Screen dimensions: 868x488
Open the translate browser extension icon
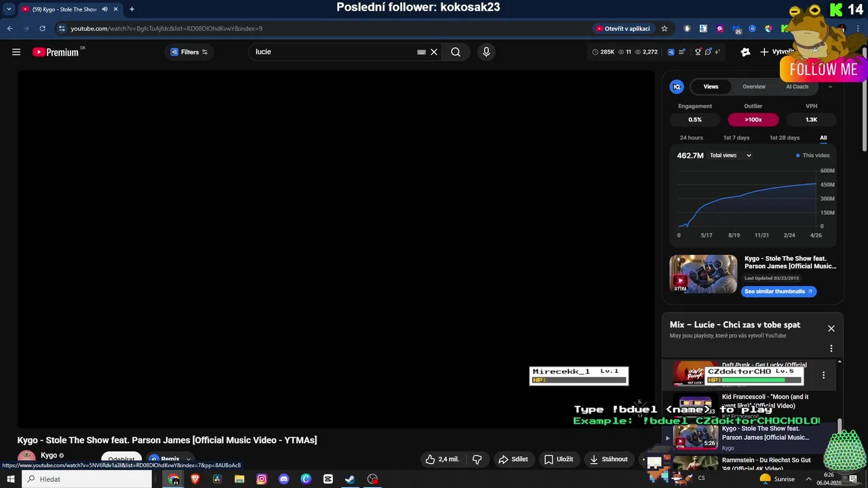point(703,28)
